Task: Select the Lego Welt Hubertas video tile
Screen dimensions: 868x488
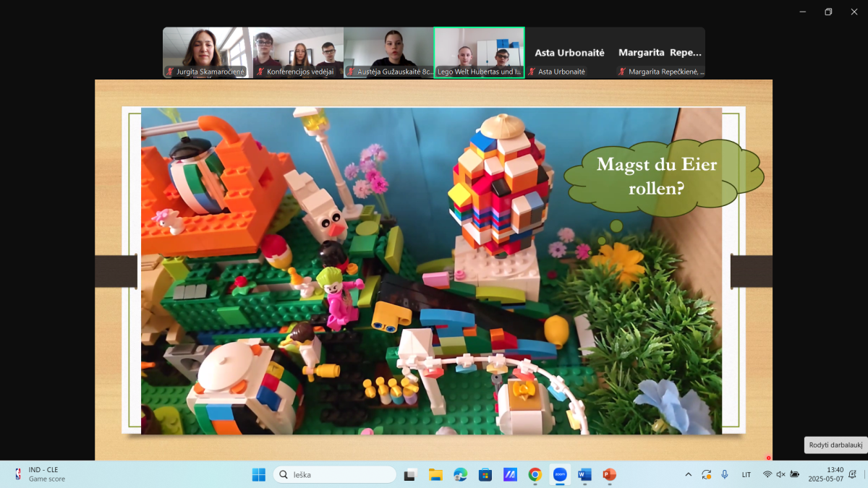Action: 479,52
